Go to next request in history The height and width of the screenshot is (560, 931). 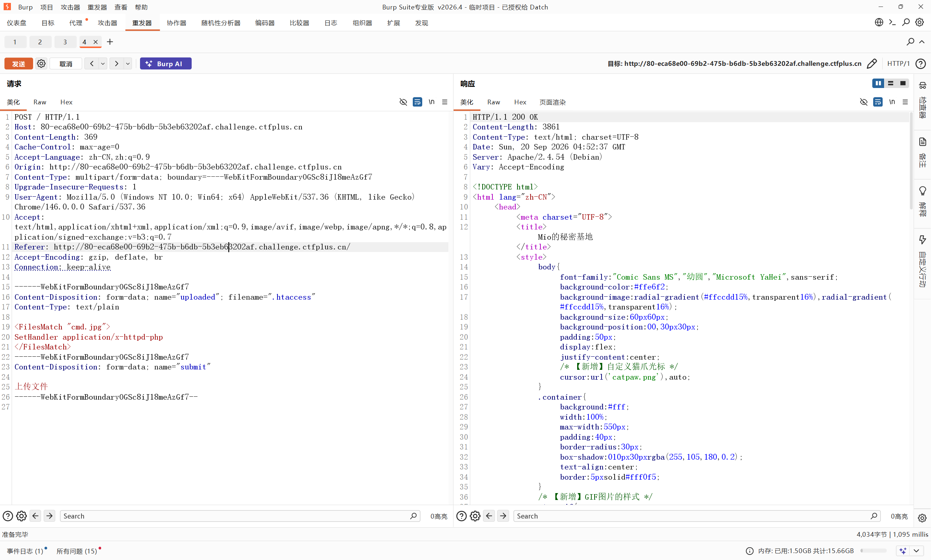pyautogui.click(x=117, y=63)
